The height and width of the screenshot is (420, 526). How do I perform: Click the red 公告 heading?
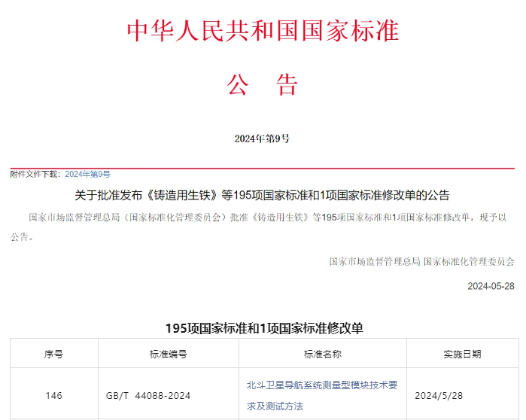[x=263, y=84]
